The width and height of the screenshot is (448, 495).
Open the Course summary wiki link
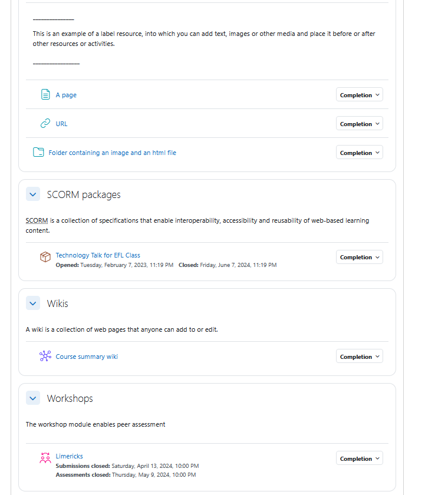[87, 357]
